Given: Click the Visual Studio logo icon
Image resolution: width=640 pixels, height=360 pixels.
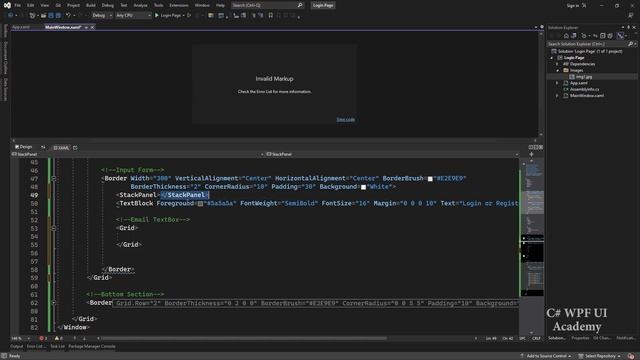Looking at the screenshot, I should 7,5.
